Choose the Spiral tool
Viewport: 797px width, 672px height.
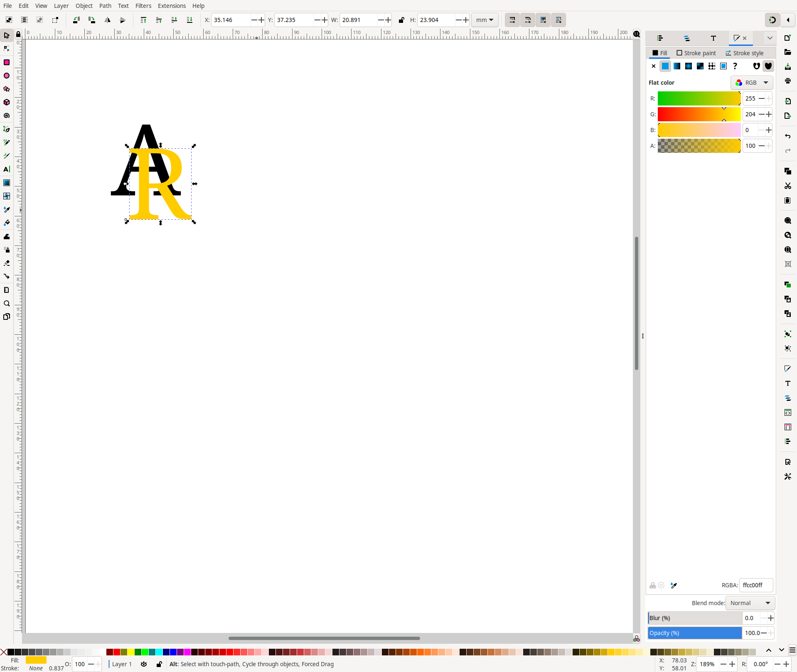7,115
